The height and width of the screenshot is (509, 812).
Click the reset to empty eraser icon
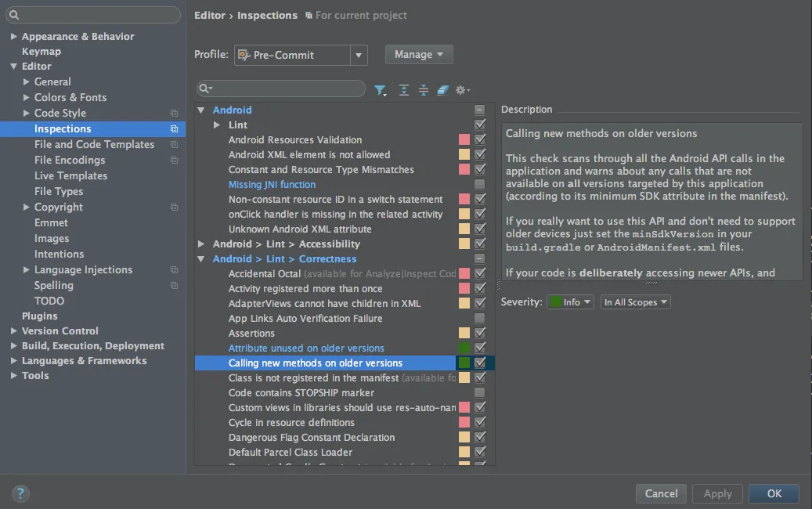442,90
